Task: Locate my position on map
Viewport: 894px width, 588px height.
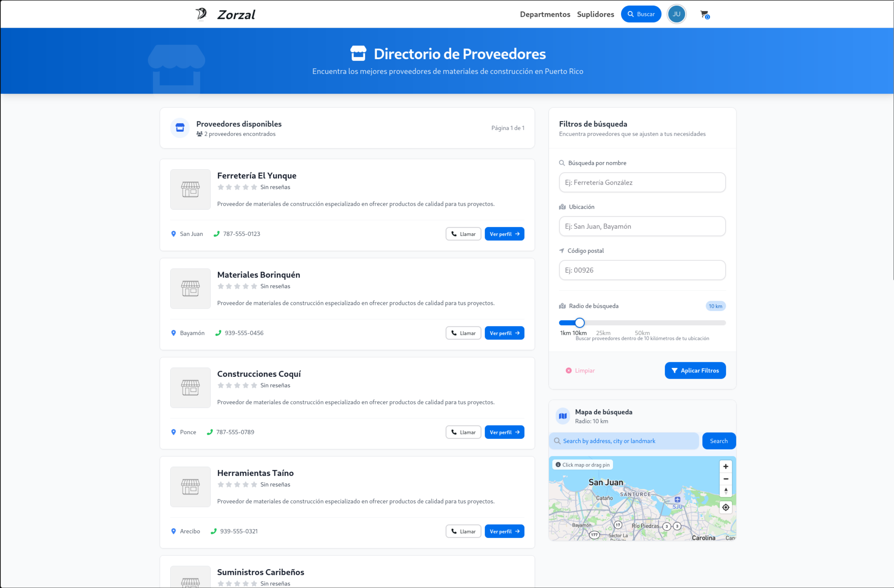Action: pos(725,507)
